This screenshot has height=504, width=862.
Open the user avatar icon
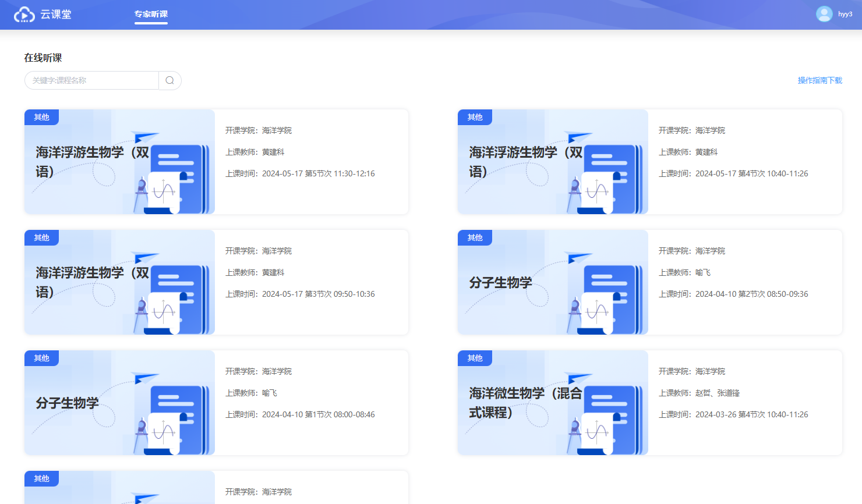click(824, 14)
